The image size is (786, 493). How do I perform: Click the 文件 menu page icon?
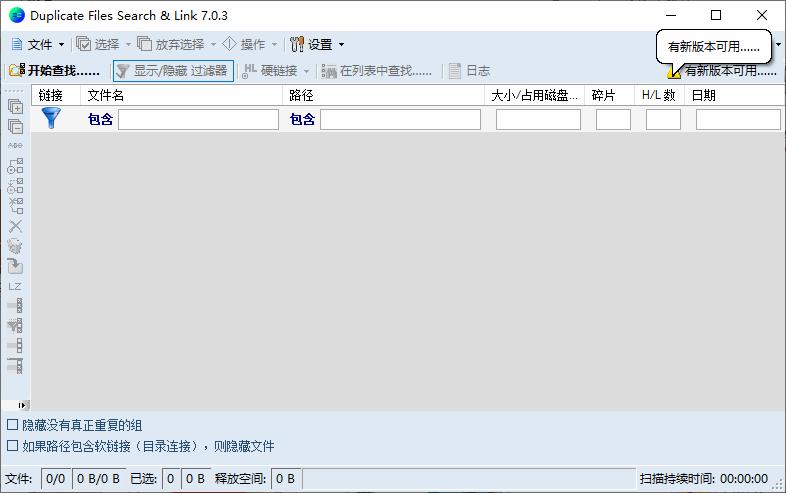[x=17, y=44]
